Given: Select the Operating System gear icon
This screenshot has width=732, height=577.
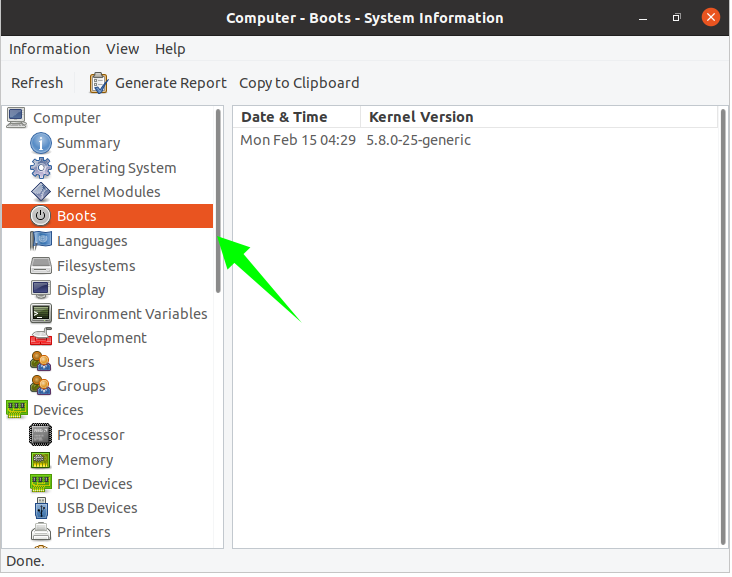Looking at the screenshot, I should tap(40, 168).
